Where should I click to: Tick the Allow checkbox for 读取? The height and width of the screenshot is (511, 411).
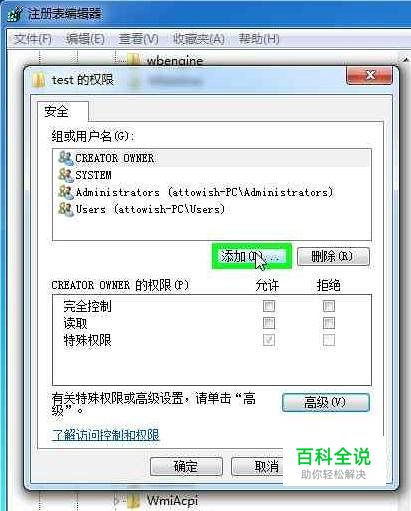pyautogui.click(x=269, y=323)
